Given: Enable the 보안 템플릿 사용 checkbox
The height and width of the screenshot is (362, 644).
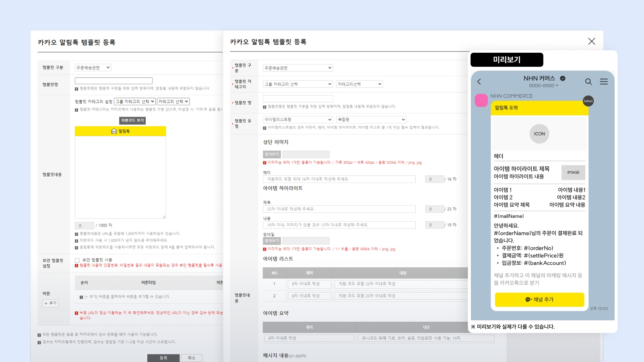Looking at the screenshot, I should (77, 260).
